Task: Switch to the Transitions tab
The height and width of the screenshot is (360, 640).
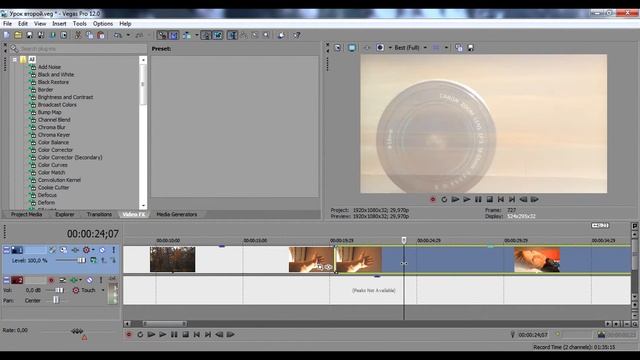Action: click(99, 214)
